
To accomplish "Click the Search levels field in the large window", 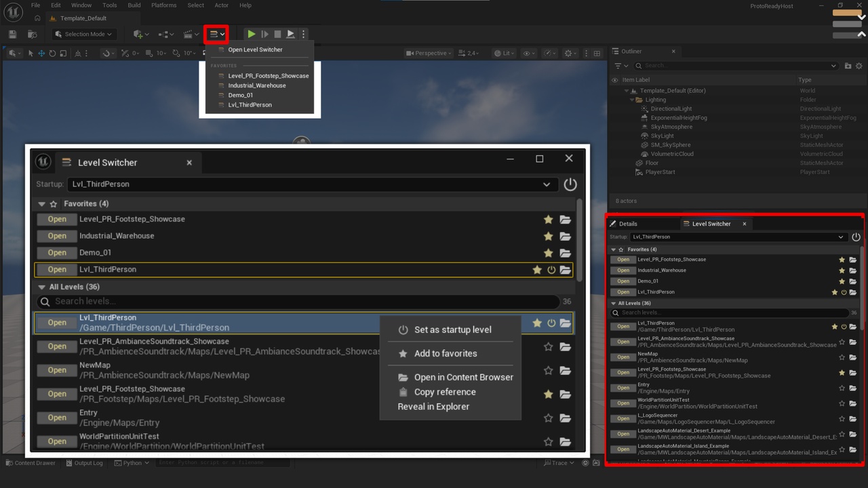I will pyautogui.click(x=298, y=302).
